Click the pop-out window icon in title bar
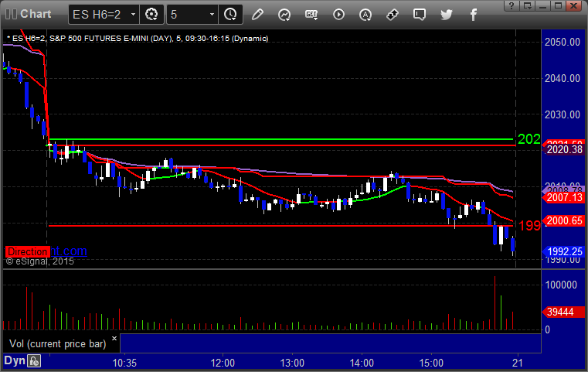This screenshot has height=372, width=588. (x=528, y=5)
